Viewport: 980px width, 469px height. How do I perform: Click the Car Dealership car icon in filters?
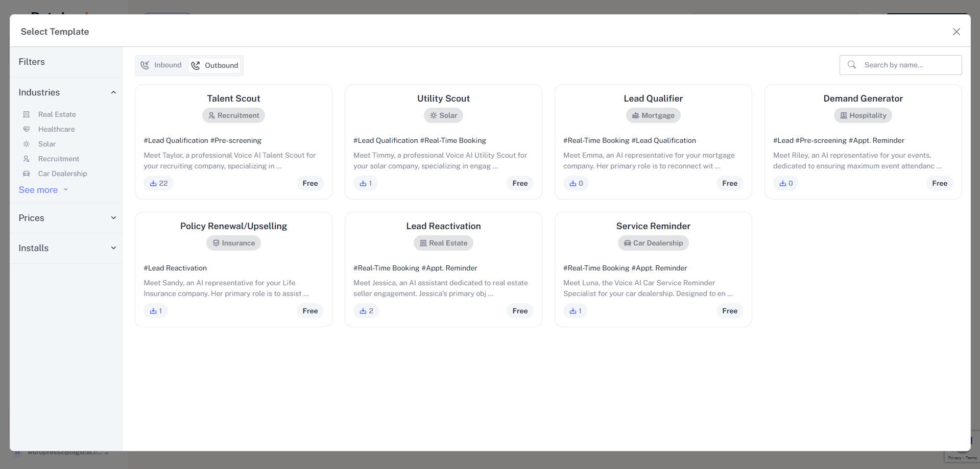[27, 174]
